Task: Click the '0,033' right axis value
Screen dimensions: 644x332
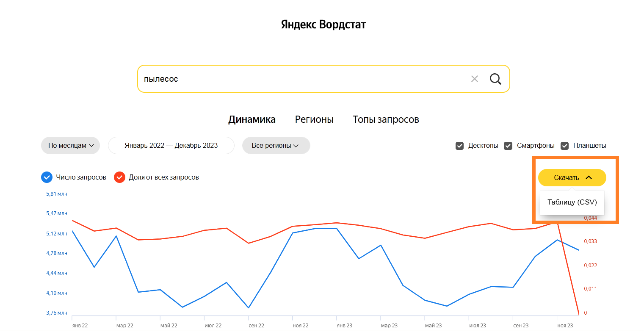Action: [591, 241]
